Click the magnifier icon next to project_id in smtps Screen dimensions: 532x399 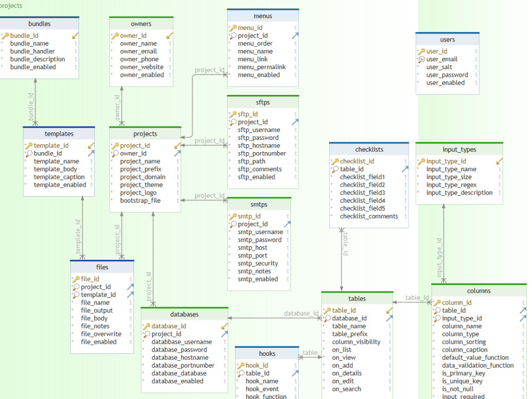click(x=232, y=224)
